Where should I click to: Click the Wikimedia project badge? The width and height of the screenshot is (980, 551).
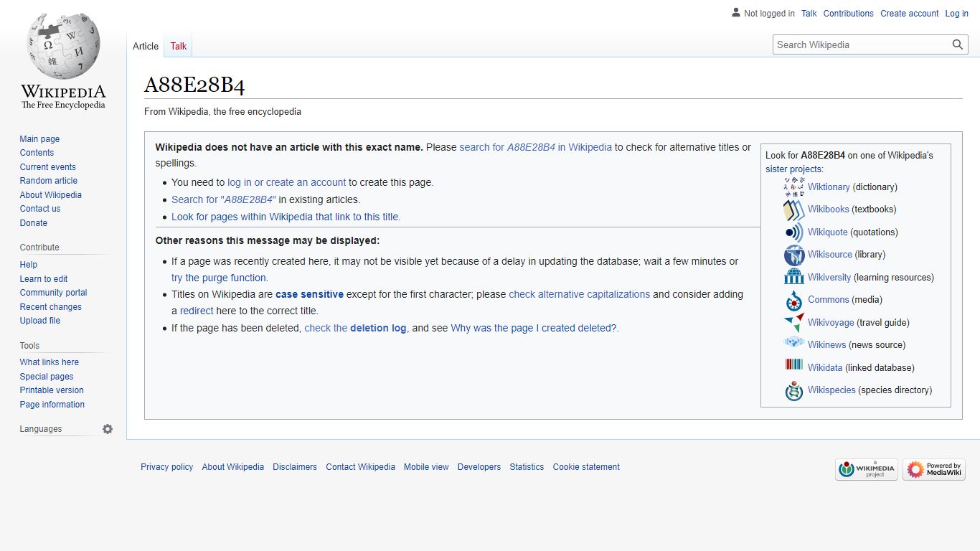pyautogui.click(x=867, y=470)
